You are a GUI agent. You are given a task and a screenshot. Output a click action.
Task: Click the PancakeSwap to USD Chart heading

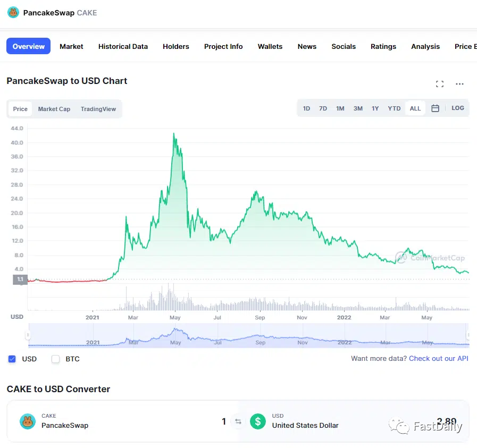point(67,81)
